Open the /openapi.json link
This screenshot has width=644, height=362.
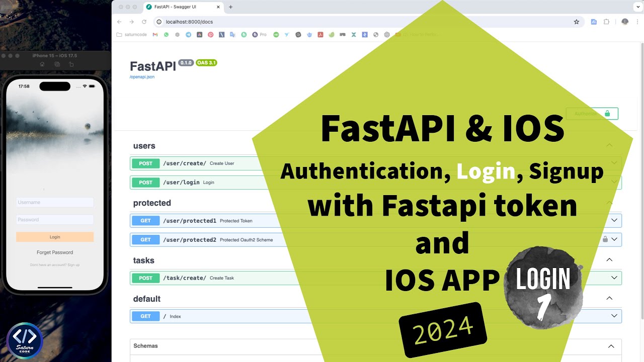point(142,77)
